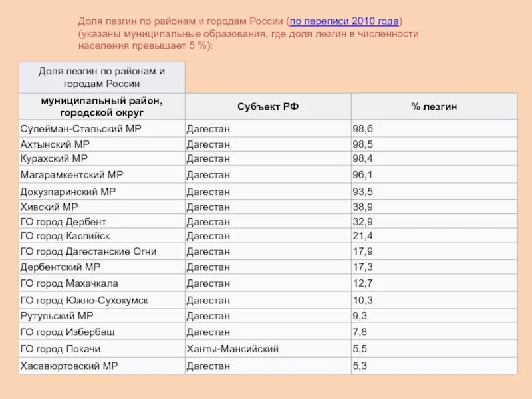Click the Магарамкентский МР cell
This screenshot has width=532, height=399.
pos(102,174)
